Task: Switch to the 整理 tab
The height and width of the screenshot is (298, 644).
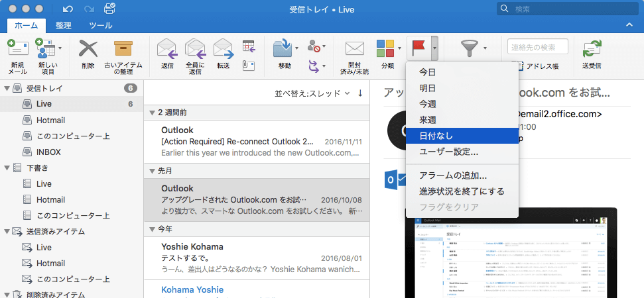Action: click(64, 25)
